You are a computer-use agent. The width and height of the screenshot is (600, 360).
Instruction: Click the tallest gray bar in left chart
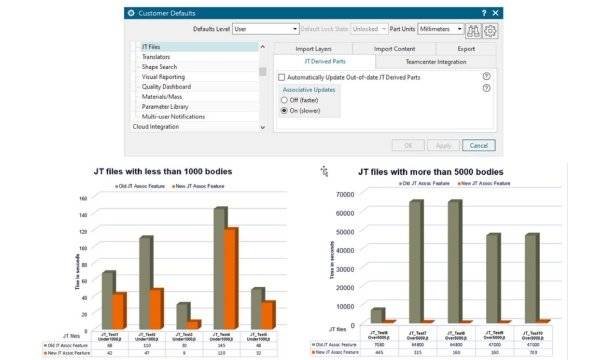pyautogui.click(x=220, y=268)
